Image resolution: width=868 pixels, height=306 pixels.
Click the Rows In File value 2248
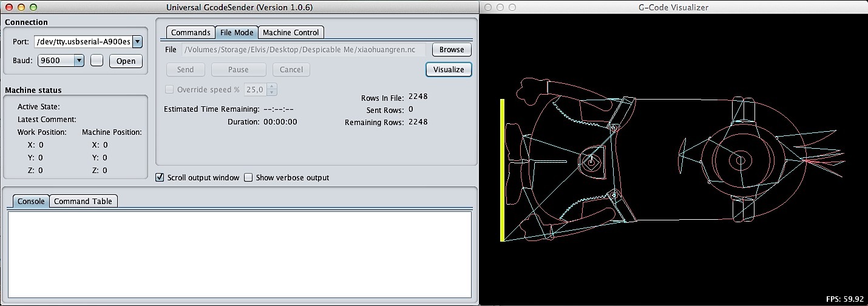tap(418, 97)
